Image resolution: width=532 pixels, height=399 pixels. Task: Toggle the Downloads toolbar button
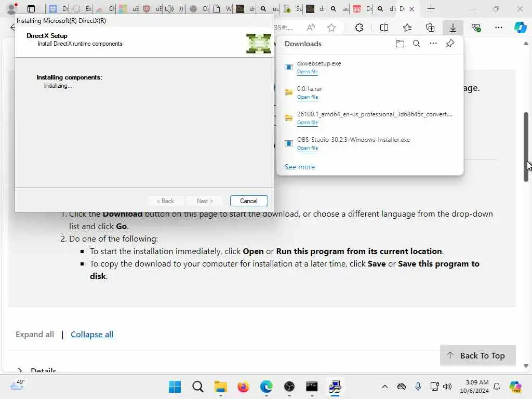[x=453, y=28]
